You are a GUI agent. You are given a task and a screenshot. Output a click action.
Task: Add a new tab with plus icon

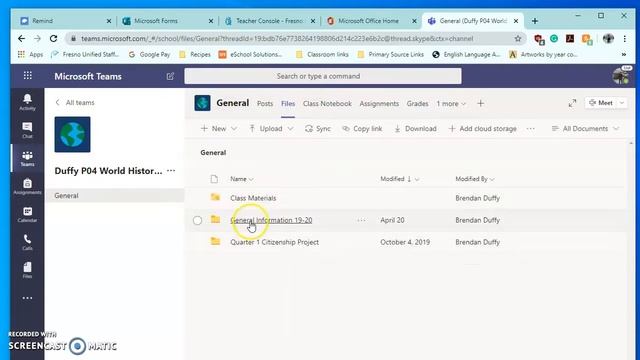pyautogui.click(x=480, y=104)
